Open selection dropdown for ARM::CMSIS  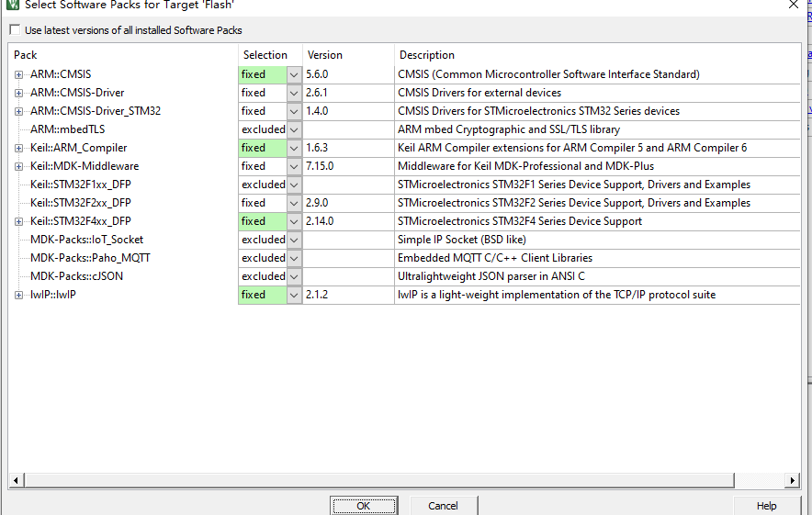(x=294, y=74)
